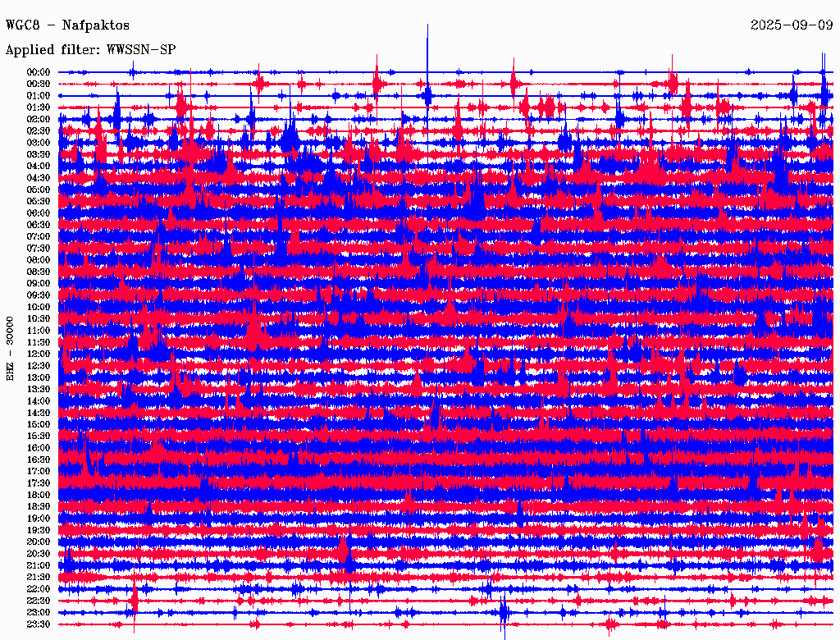
Task: Select the 17:00 time label
Action: click(x=39, y=472)
